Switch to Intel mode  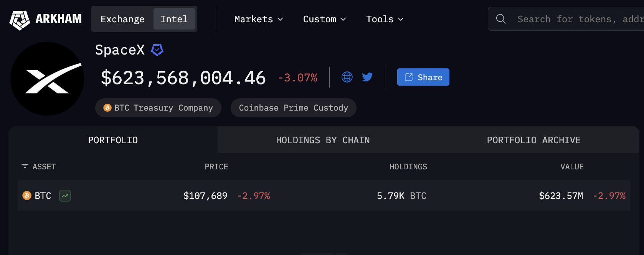[x=174, y=19]
